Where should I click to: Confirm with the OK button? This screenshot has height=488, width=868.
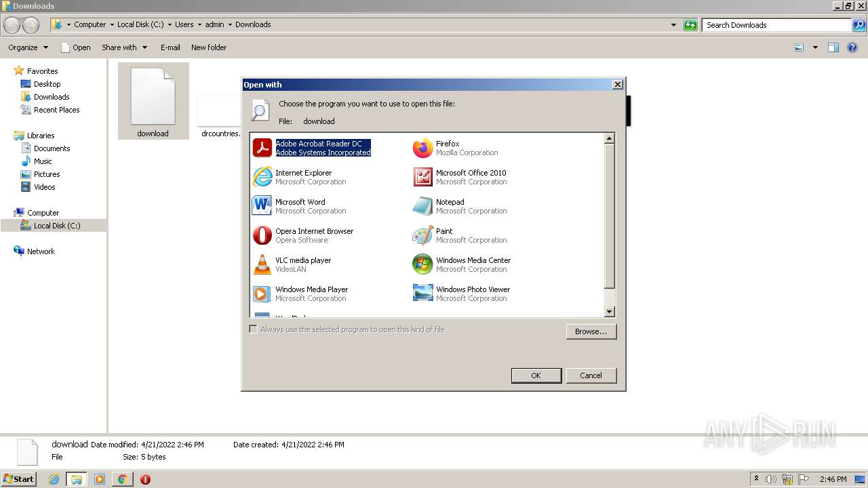point(536,375)
